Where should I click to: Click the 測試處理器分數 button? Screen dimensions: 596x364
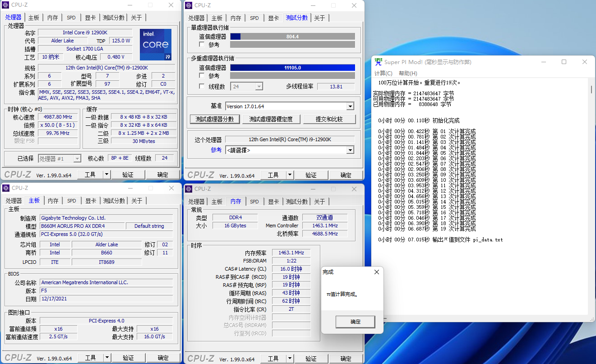point(214,119)
